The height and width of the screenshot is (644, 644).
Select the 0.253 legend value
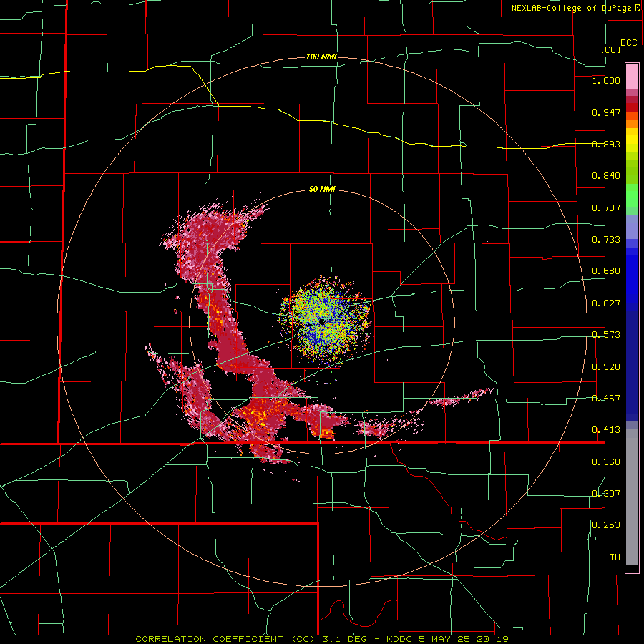(x=606, y=525)
